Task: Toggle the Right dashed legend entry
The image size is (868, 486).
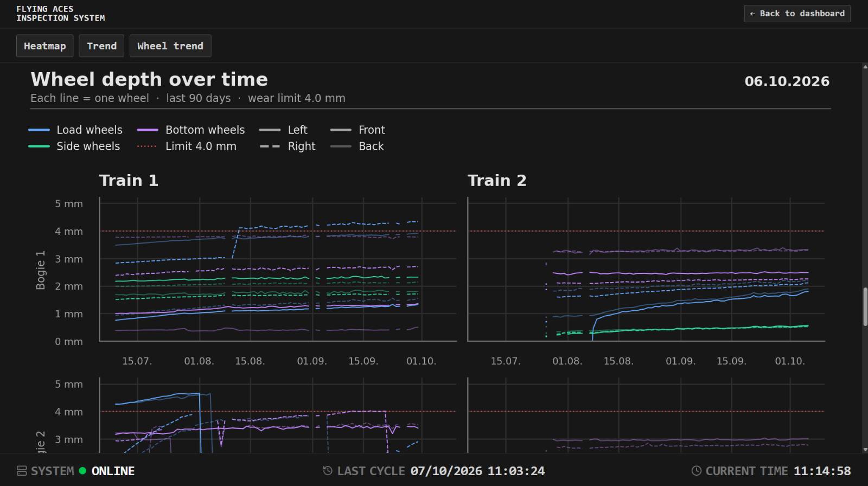Action: (288, 146)
